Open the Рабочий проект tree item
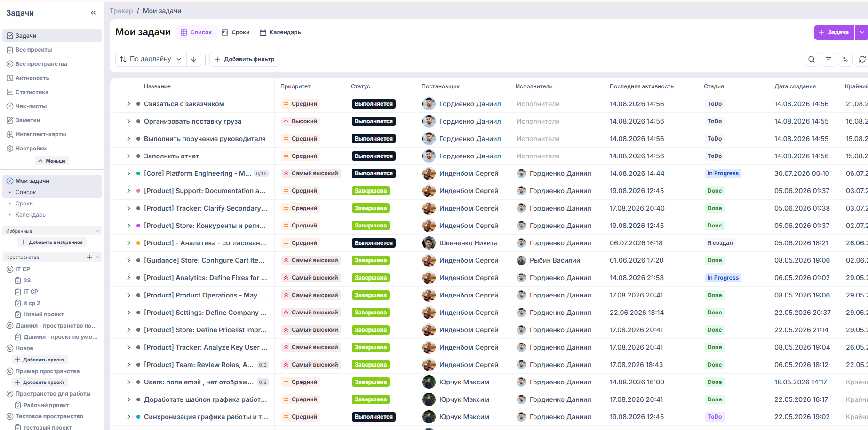Screen dimensions: 868x430 pyautogui.click(x=46, y=405)
